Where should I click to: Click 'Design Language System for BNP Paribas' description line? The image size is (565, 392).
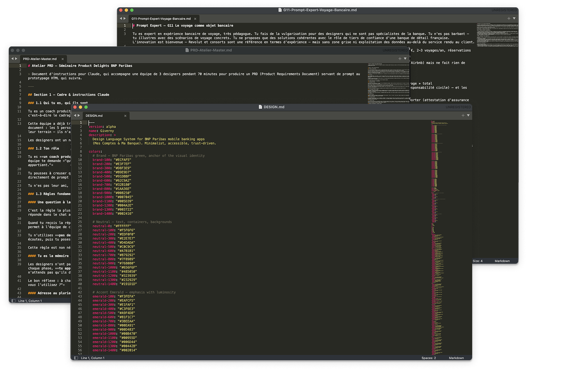coord(148,139)
